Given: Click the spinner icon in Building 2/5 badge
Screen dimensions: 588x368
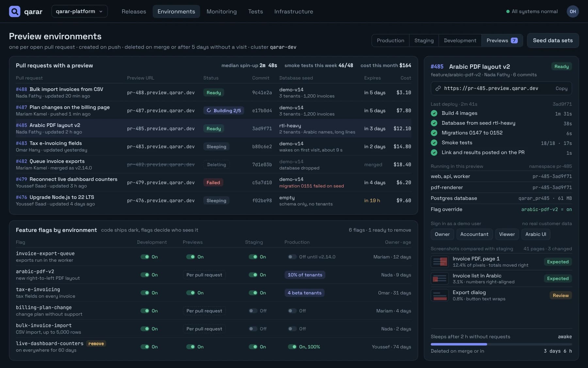Looking at the screenshot, I should 209,111.
